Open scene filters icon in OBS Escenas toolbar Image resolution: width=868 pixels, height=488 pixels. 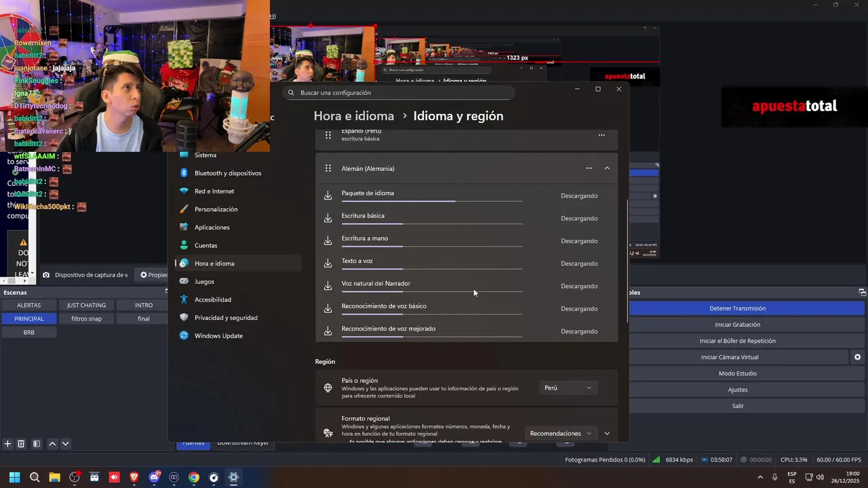coord(37,444)
